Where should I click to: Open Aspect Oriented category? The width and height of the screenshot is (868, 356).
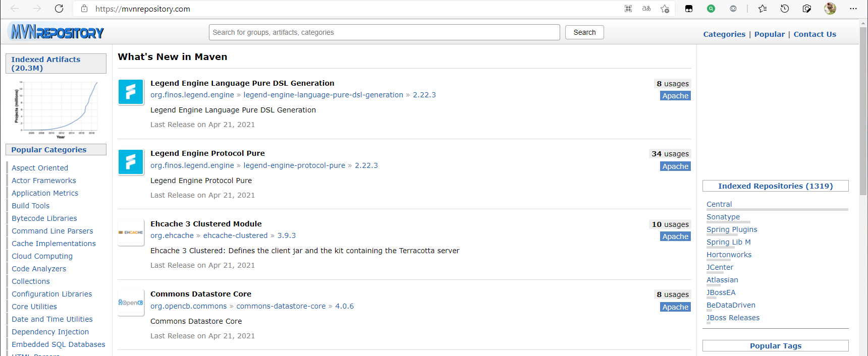tap(40, 168)
